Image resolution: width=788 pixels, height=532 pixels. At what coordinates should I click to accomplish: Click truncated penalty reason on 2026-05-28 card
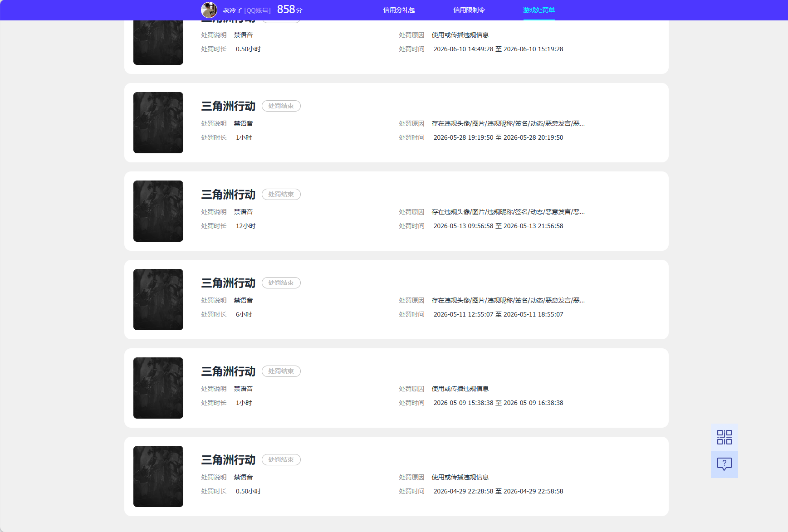[508, 123]
